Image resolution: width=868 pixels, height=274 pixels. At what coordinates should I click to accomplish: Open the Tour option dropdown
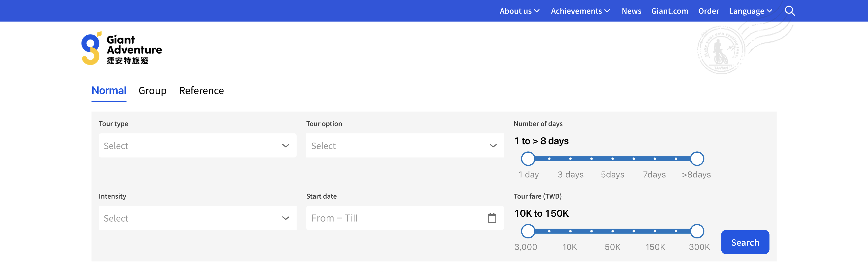coord(405,145)
